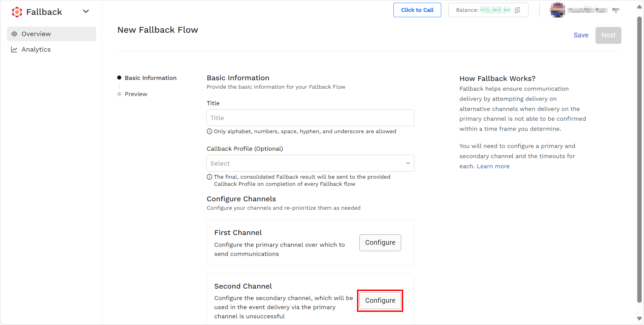Viewport: 644px width, 325px height.
Task: Select Overview in the sidebar
Action: pos(52,34)
